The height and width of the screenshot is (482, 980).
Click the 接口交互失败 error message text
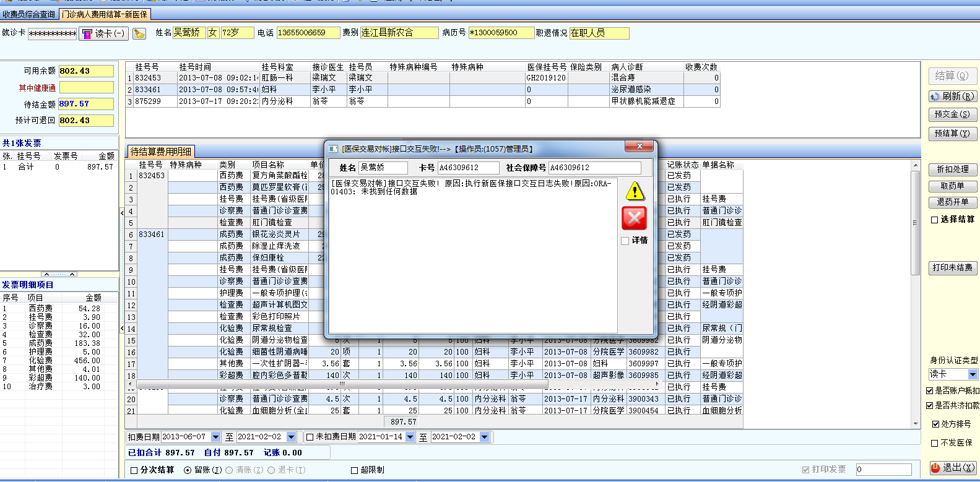471,187
